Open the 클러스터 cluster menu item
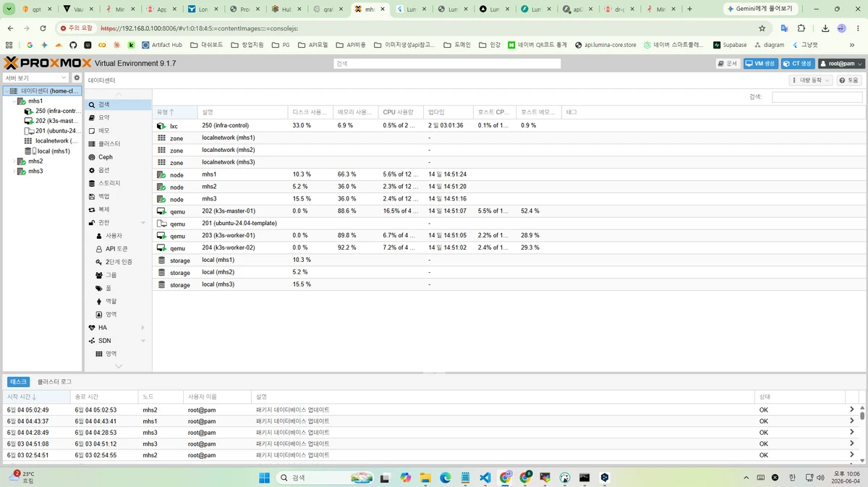868x487 pixels. point(118,143)
